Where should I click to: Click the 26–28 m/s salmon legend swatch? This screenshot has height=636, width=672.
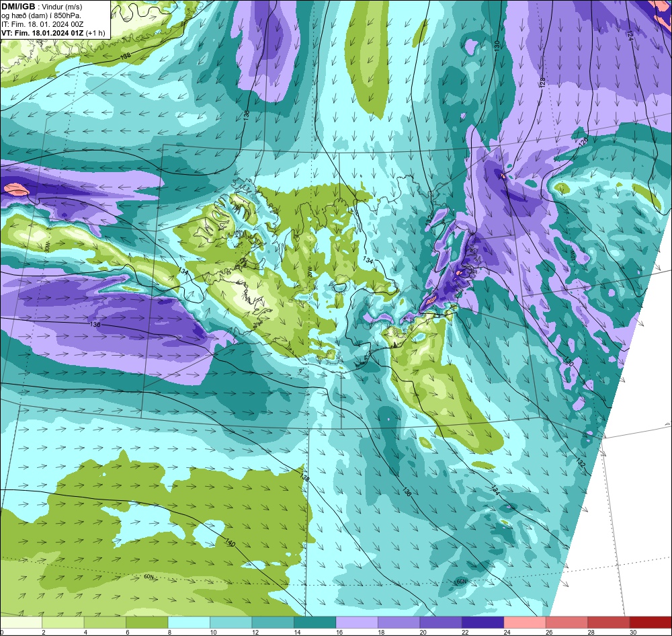567,623
